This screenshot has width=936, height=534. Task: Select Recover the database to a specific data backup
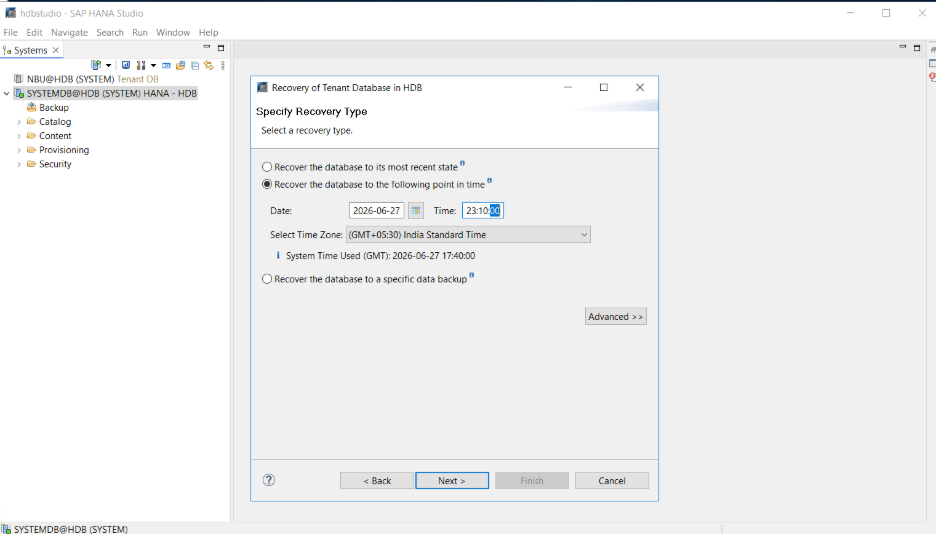267,279
